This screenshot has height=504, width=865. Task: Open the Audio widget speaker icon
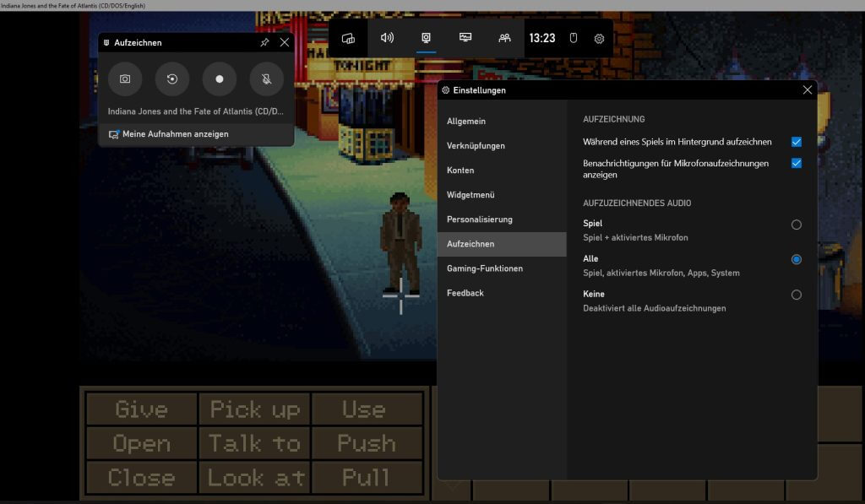[x=387, y=38]
